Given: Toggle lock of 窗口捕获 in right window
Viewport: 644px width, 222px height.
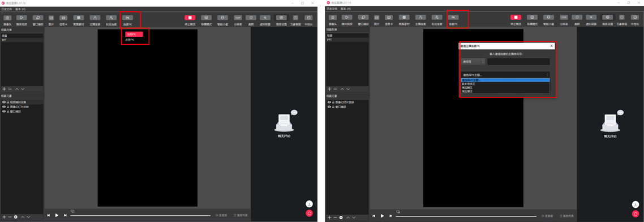Looking at the screenshot, I should click(x=333, y=106).
